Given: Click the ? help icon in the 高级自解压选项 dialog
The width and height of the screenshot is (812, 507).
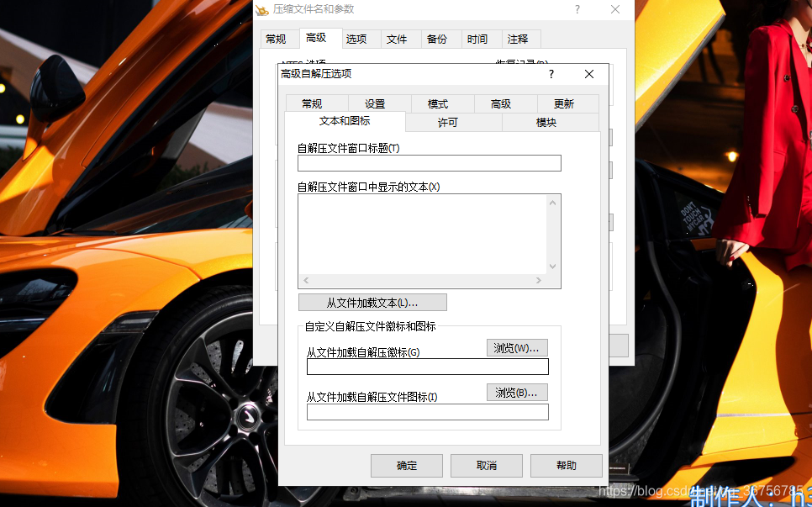Looking at the screenshot, I should click(x=551, y=74).
